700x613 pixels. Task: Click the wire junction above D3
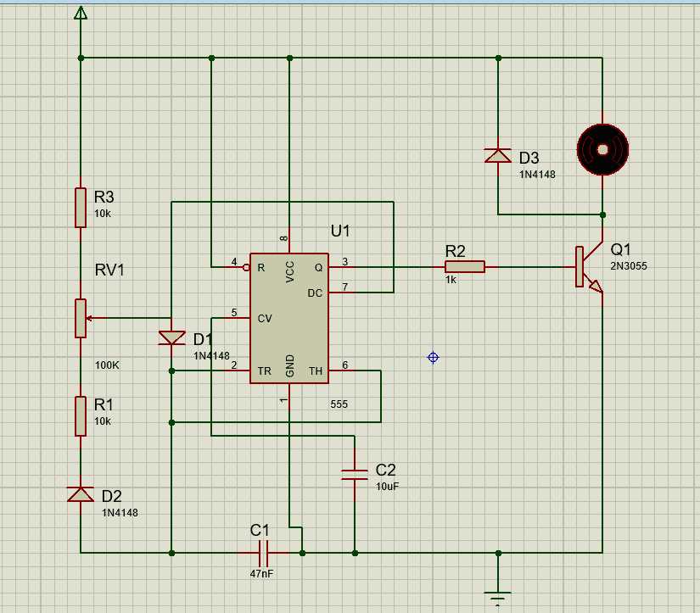tap(498, 58)
